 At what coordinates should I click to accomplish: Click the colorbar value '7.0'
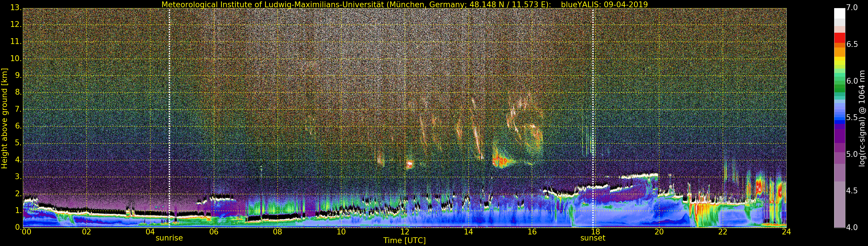point(852,8)
